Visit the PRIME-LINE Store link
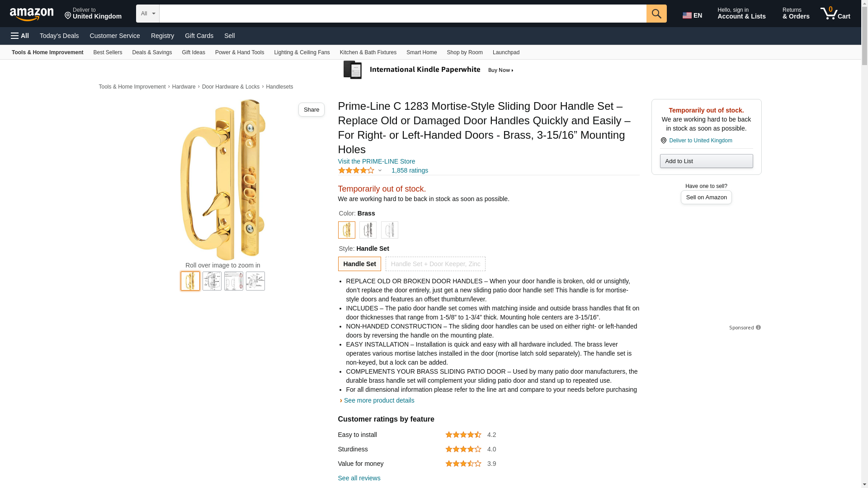 [377, 161]
